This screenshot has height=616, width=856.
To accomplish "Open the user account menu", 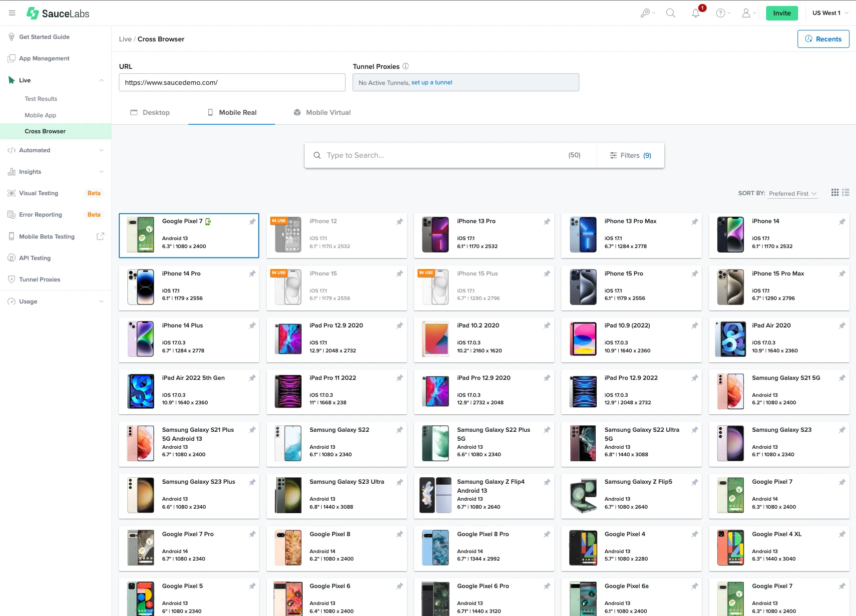I will (x=748, y=13).
